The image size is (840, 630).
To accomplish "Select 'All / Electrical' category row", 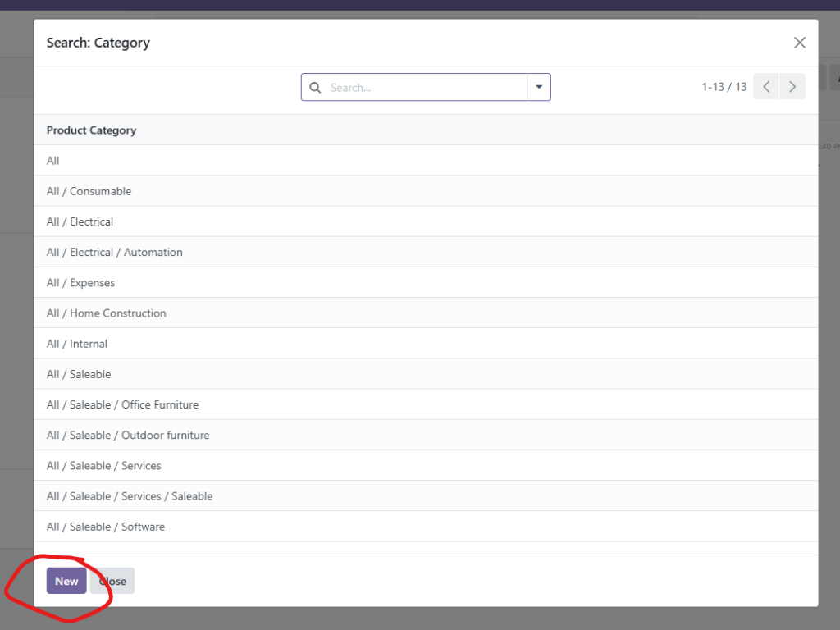I will pos(80,221).
